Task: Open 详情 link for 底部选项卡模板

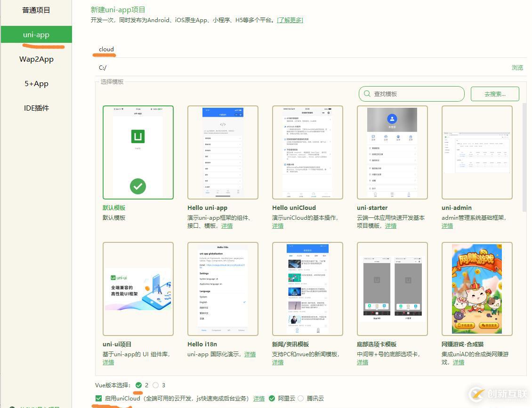Action: click(x=363, y=362)
